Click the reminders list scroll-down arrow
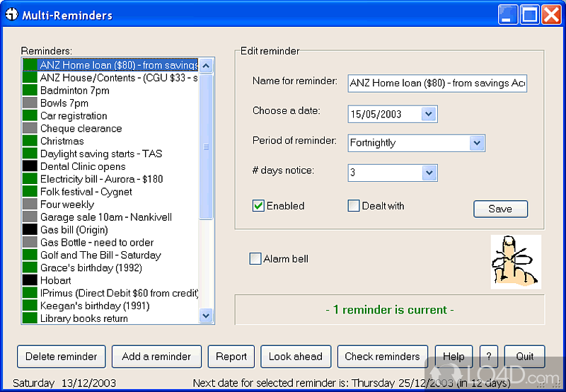This screenshot has width=566, height=392. point(206,316)
